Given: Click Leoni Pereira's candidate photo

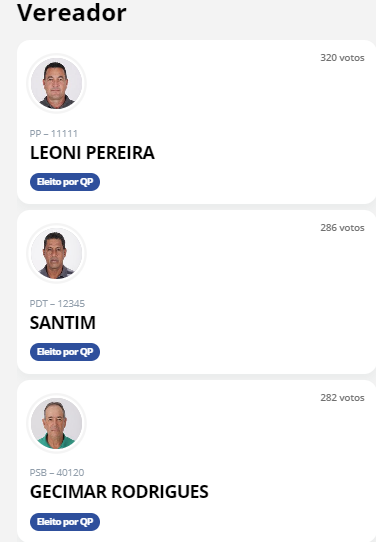Looking at the screenshot, I should 56,83.
